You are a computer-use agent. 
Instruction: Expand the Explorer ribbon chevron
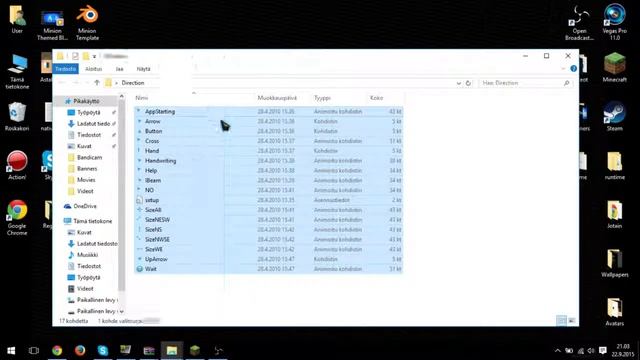tap(564, 69)
